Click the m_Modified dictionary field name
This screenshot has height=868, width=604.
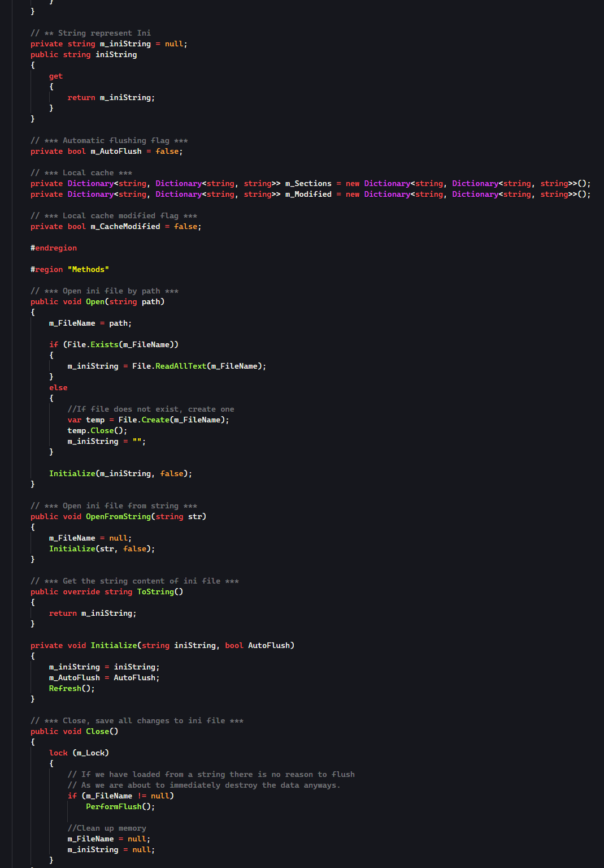pos(308,195)
